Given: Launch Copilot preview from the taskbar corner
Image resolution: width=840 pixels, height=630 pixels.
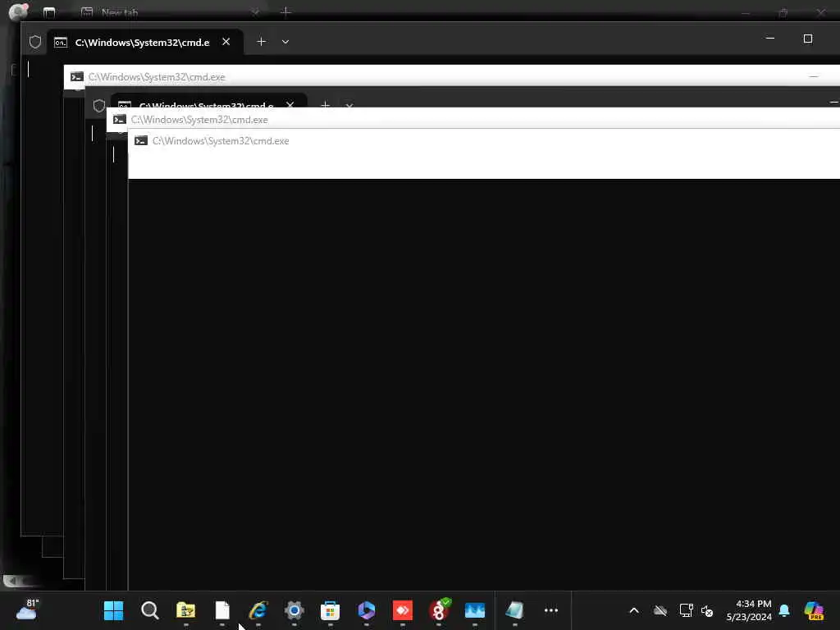Looking at the screenshot, I should point(814,610).
